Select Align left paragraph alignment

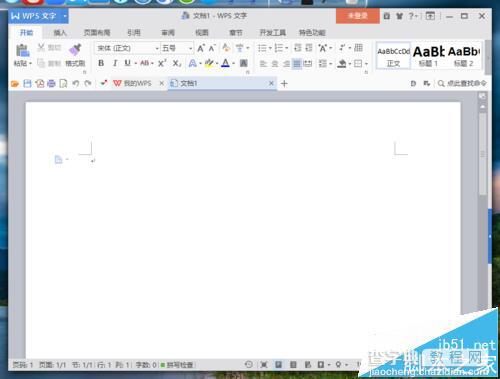coord(263,63)
